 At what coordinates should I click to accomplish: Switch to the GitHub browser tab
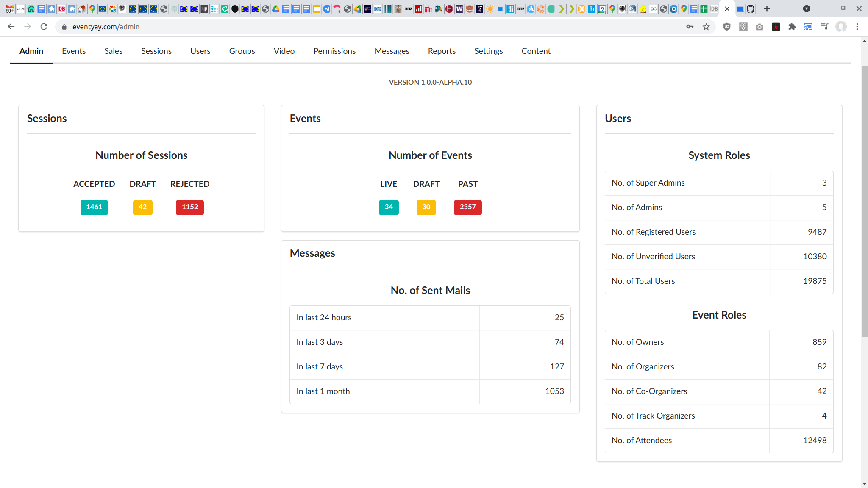(x=751, y=9)
